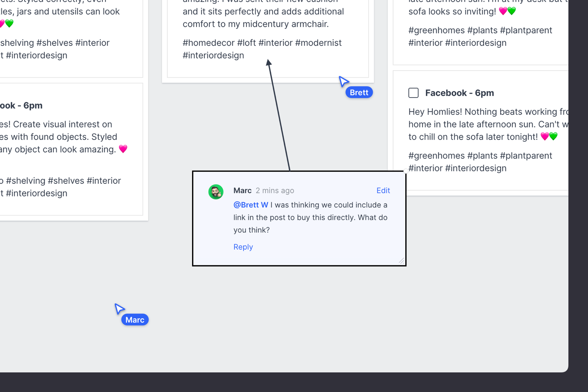
Task: Click the pink heart after "look amazing."
Action: (123, 149)
